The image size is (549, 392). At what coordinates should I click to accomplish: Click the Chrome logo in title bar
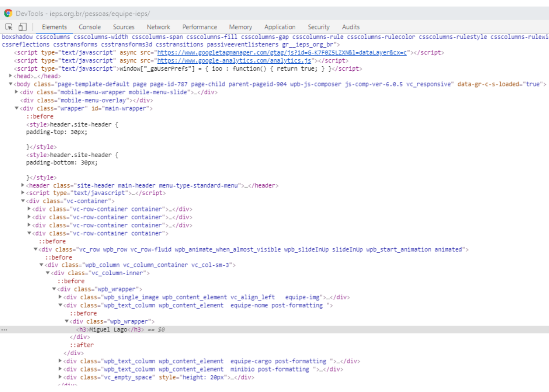click(8, 13)
